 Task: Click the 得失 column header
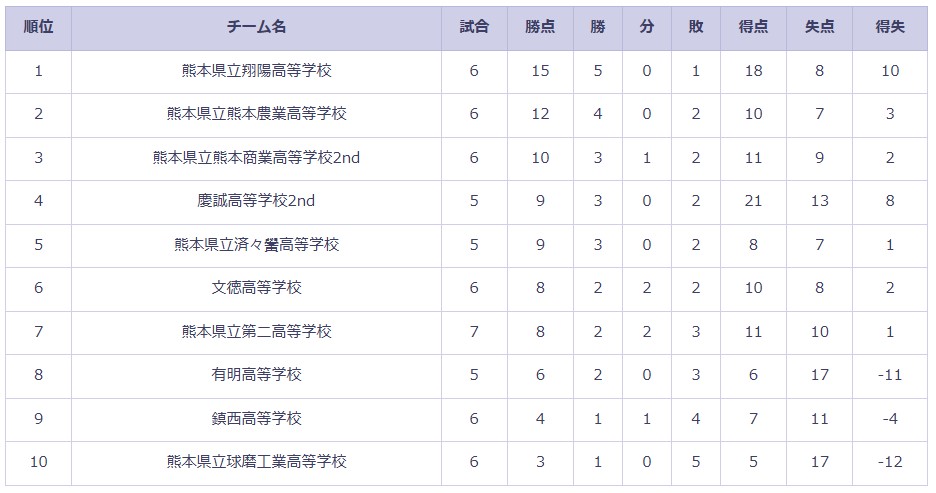tap(890, 27)
